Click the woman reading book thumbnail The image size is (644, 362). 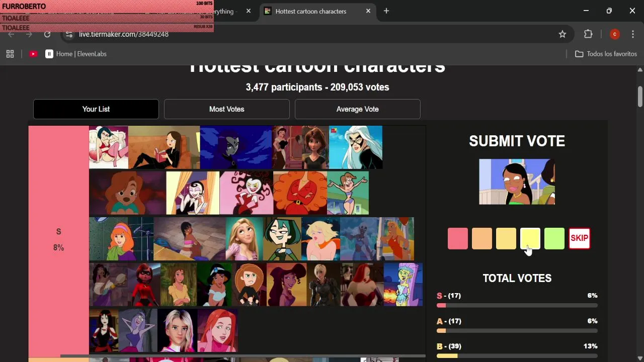164,147
